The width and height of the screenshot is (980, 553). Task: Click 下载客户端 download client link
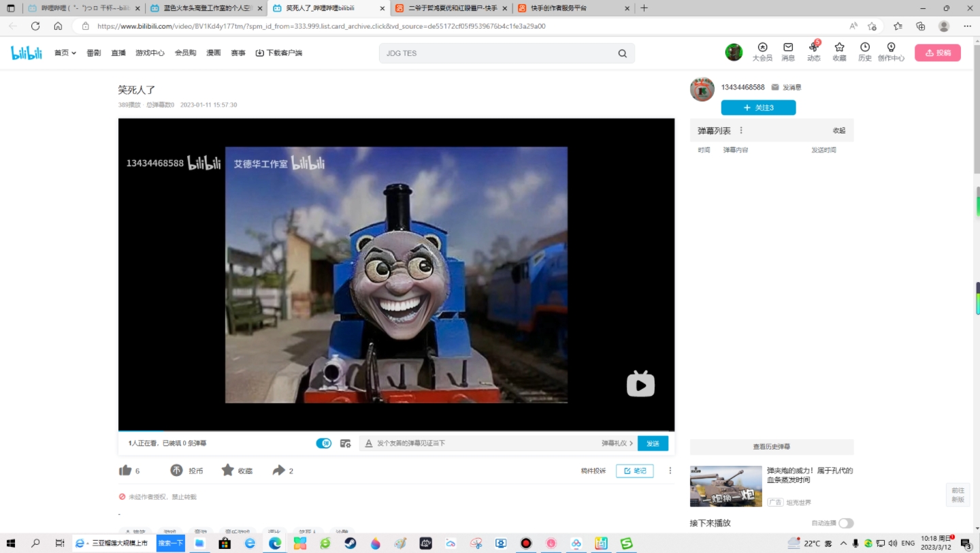(279, 52)
